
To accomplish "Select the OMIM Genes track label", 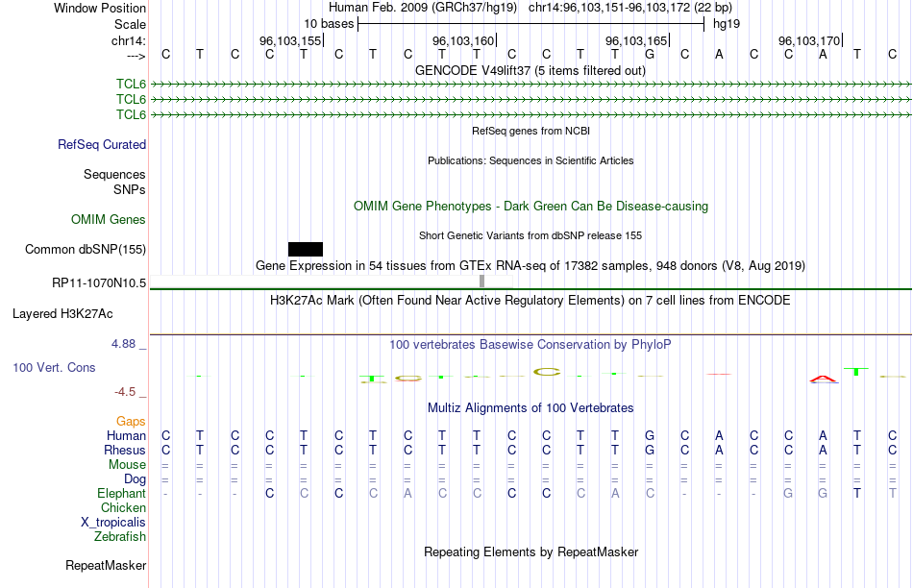I will [109, 219].
